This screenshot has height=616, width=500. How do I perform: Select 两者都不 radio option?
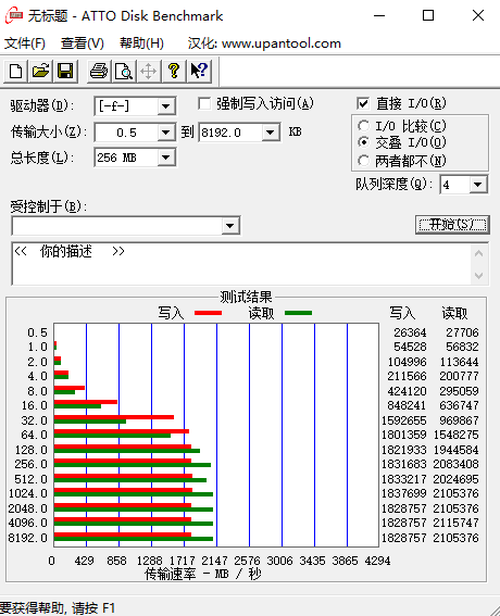pos(364,160)
